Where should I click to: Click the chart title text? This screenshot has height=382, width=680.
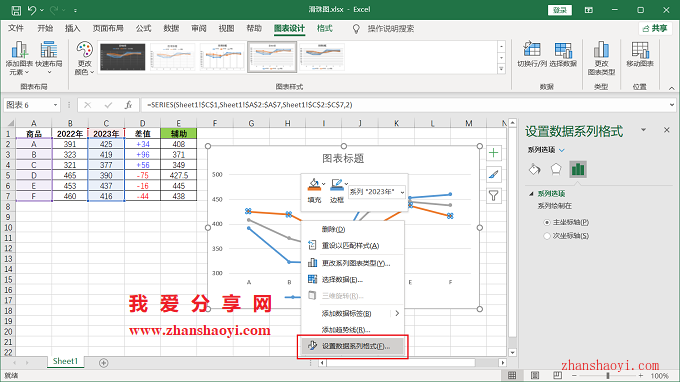(x=343, y=159)
